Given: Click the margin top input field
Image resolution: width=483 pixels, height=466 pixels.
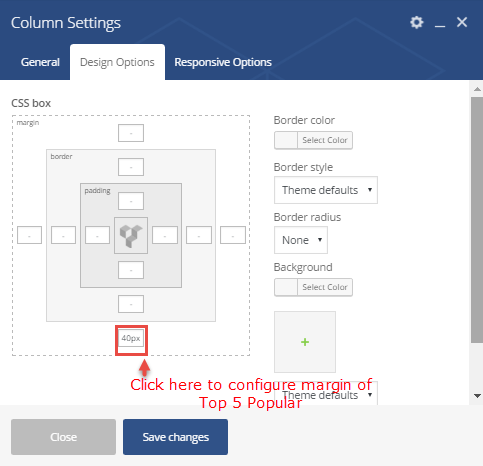Looking at the screenshot, I should tap(131, 133).
